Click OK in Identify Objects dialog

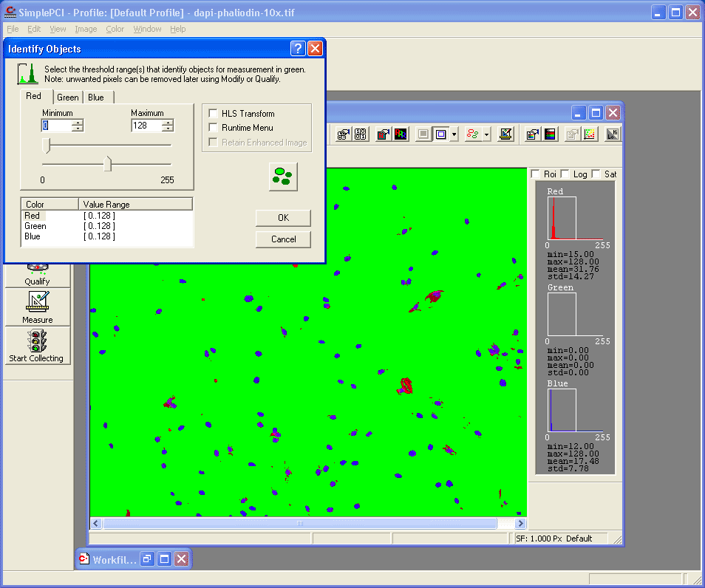283,218
